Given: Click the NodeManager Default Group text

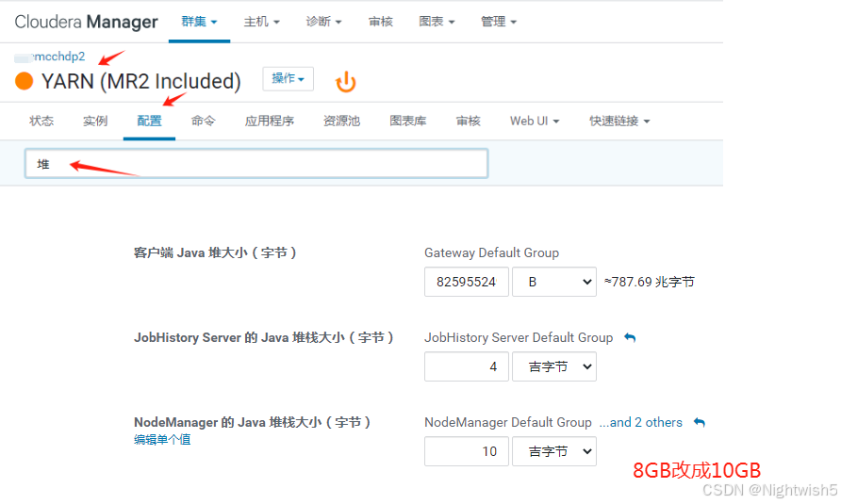Looking at the screenshot, I should click(x=508, y=422).
